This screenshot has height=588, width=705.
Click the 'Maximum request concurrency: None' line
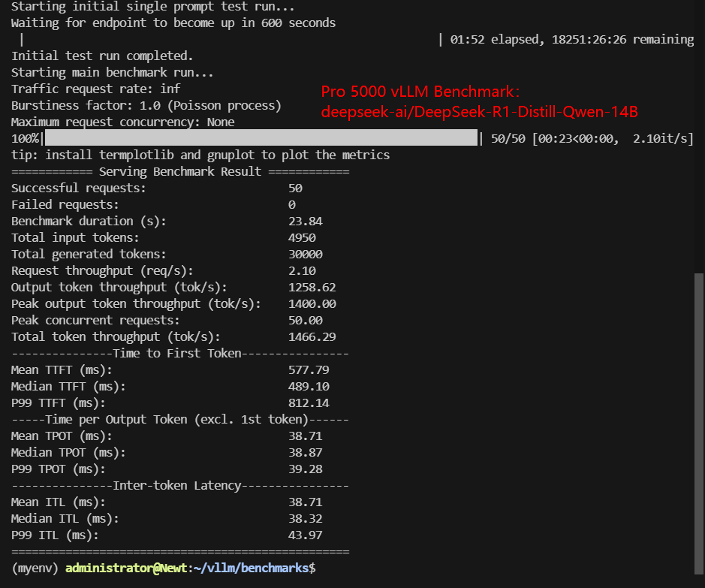[x=122, y=122]
